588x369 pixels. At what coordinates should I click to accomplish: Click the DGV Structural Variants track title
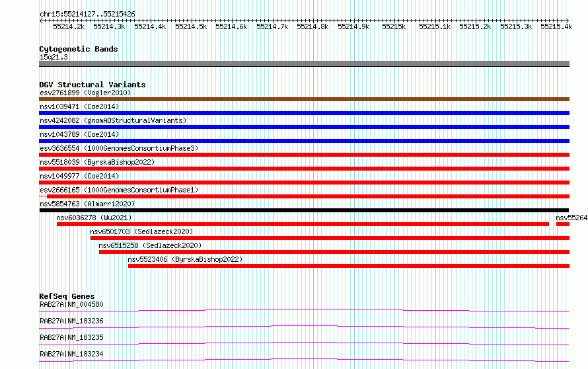pyautogui.click(x=92, y=85)
